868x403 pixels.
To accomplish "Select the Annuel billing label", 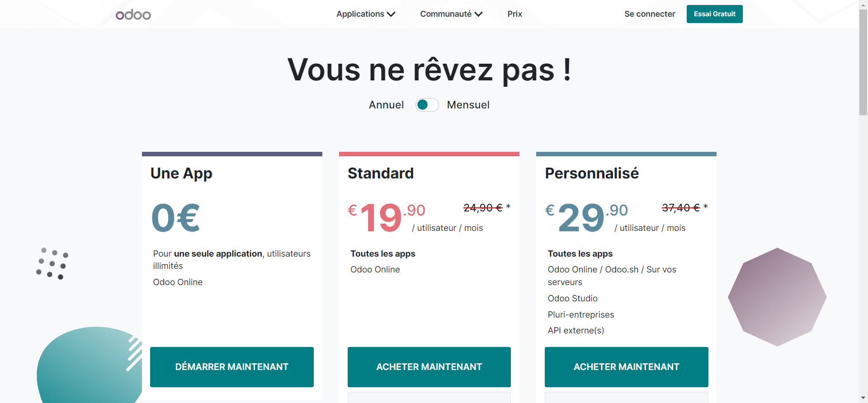I will click(x=386, y=105).
